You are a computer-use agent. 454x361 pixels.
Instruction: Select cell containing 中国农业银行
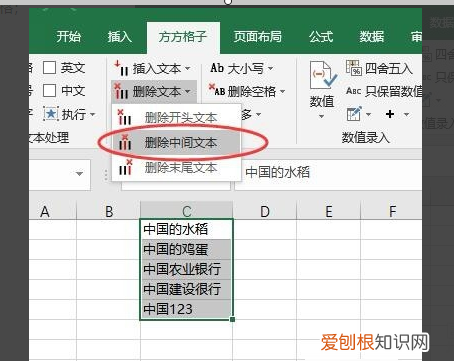tap(186, 269)
